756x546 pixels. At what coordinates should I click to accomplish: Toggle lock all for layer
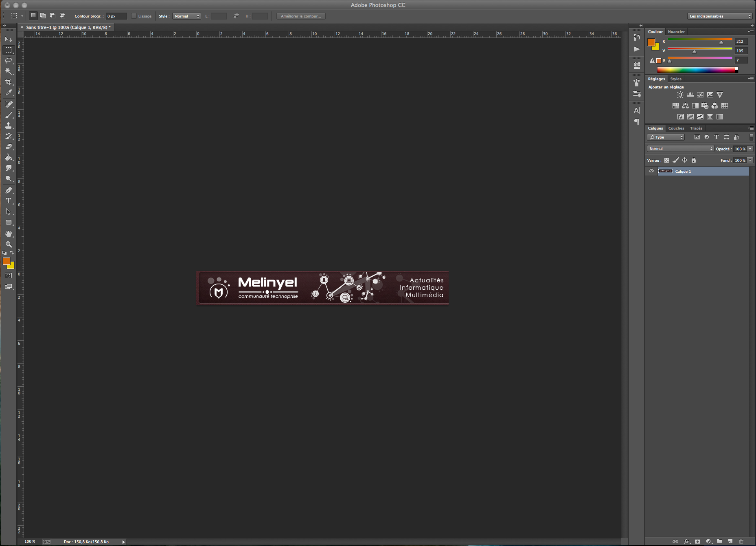click(x=694, y=161)
